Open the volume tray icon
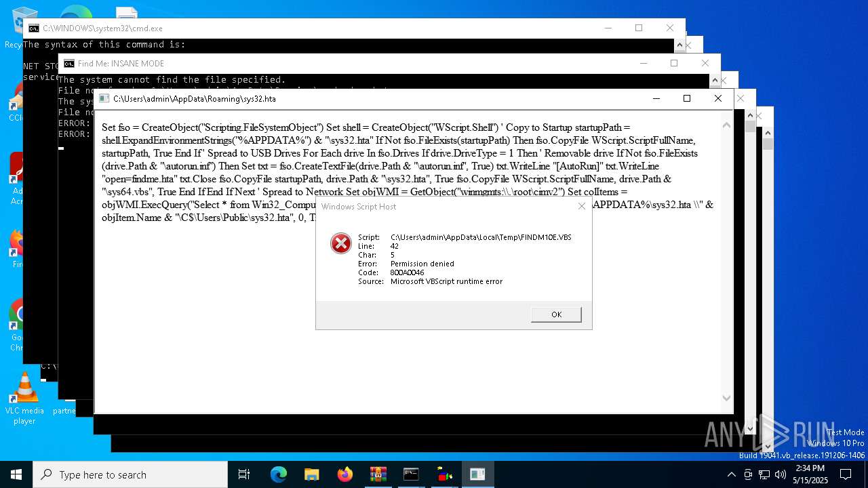This screenshot has width=868, height=488. coord(780,474)
